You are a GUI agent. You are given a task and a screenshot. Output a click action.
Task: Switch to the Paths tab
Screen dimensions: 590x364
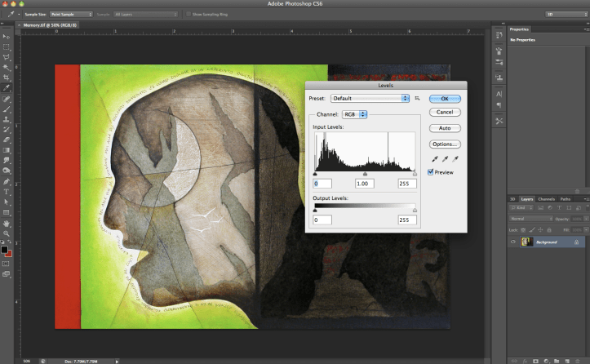pyautogui.click(x=566, y=199)
